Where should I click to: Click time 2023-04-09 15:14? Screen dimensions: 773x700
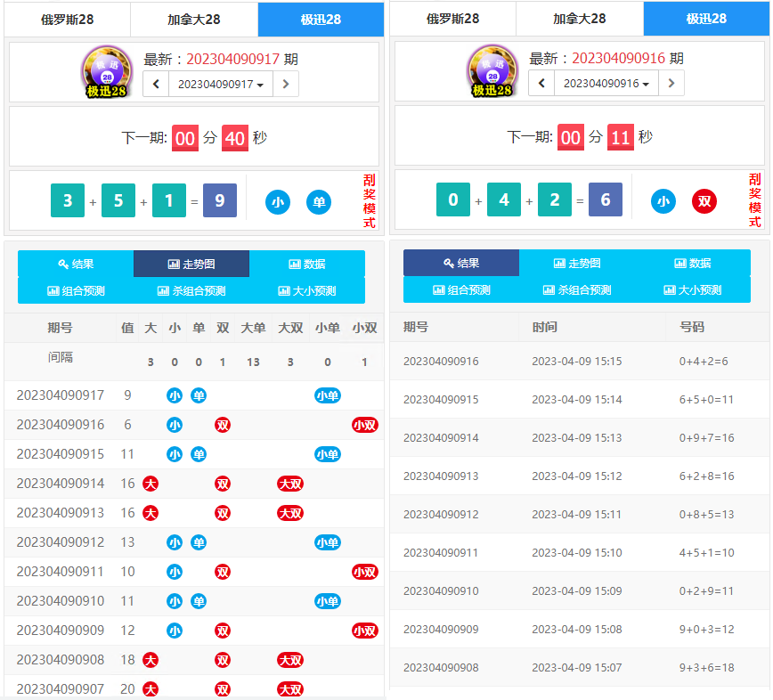(577, 400)
